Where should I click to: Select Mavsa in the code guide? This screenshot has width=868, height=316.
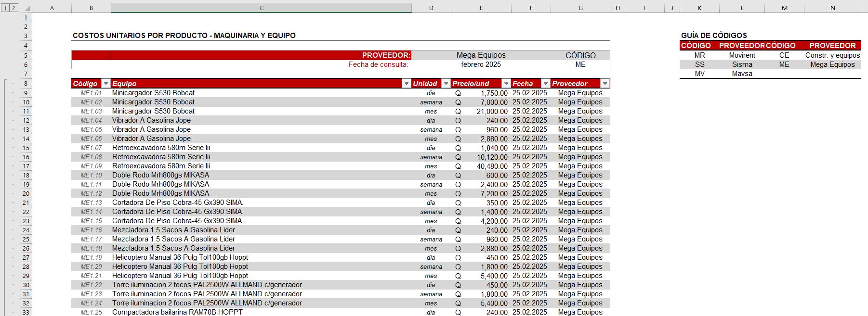click(x=742, y=74)
